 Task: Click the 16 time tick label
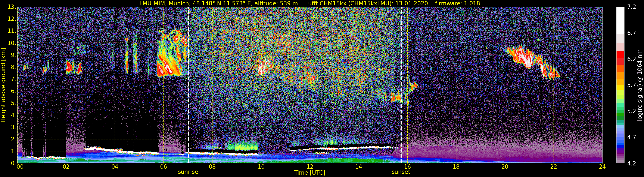click(407, 167)
